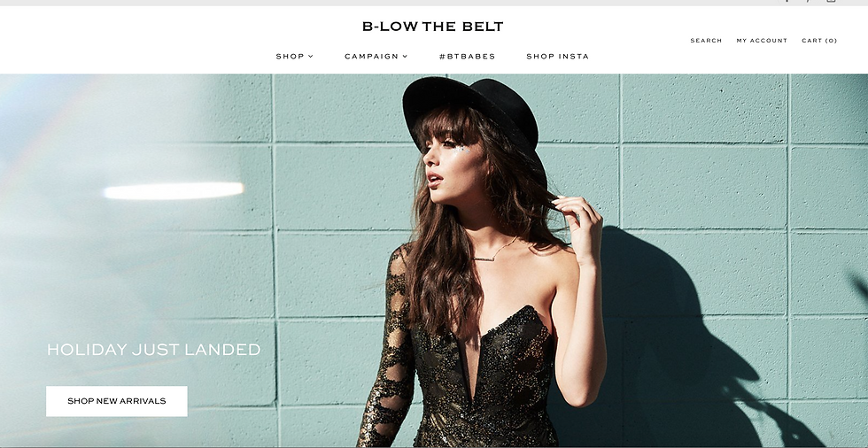
Task: Open SEARCH in the header
Action: (x=706, y=41)
